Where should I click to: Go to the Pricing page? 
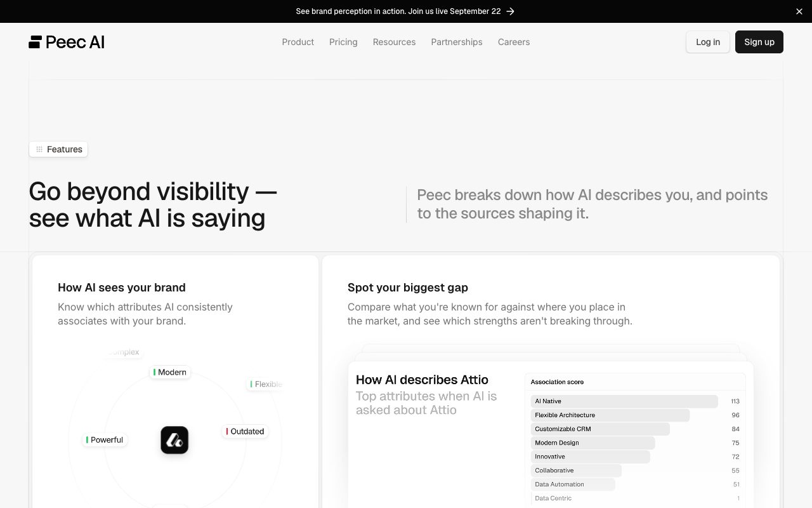343,42
